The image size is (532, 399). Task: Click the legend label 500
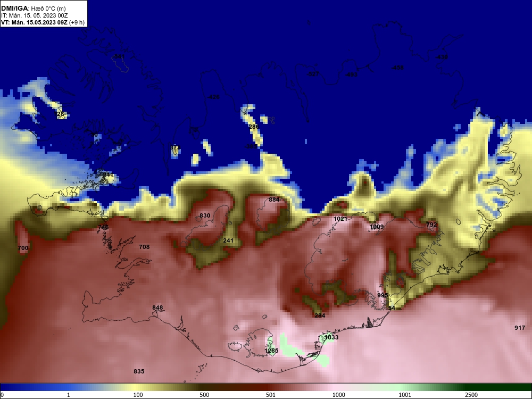click(x=204, y=395)
